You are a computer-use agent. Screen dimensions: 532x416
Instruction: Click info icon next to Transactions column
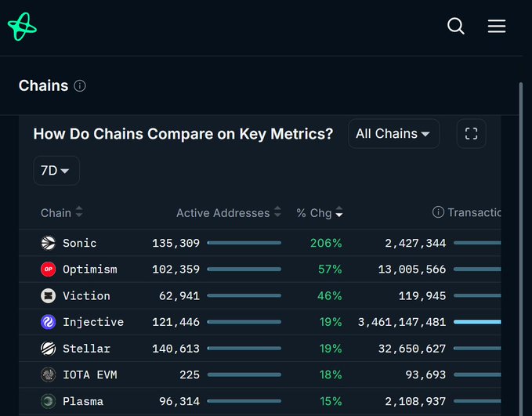(438, 212)
